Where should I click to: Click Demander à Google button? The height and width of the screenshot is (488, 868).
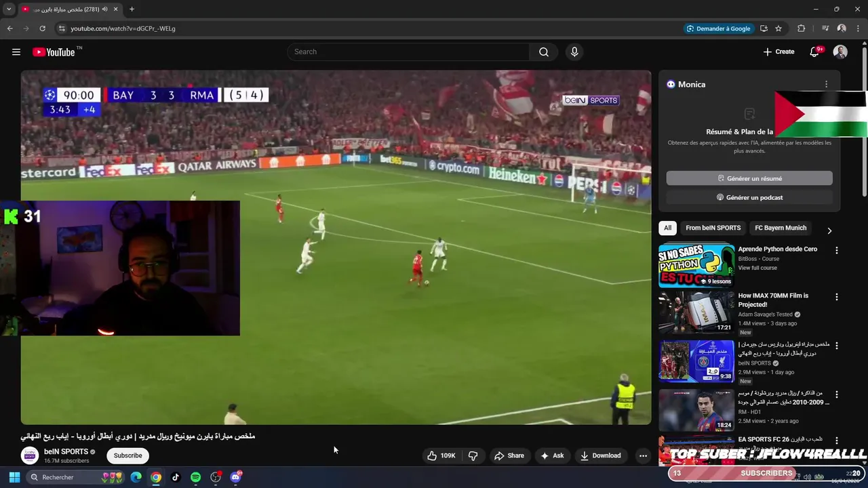(718, 28)
